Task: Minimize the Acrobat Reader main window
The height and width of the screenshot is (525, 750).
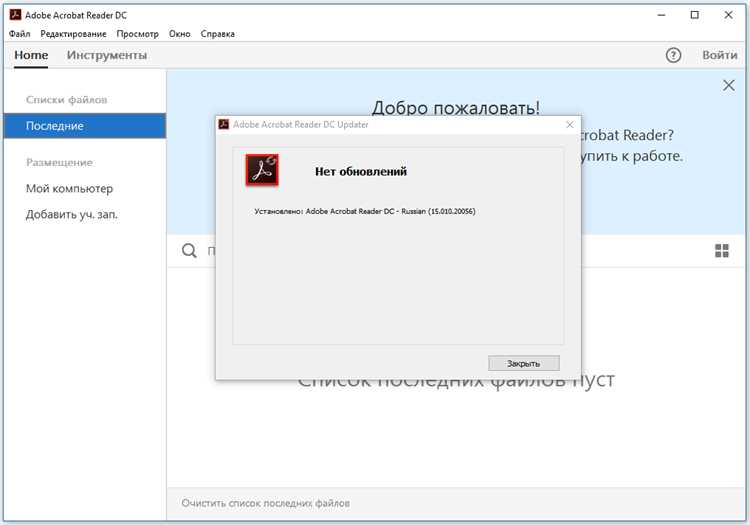Action: [662, 15]
